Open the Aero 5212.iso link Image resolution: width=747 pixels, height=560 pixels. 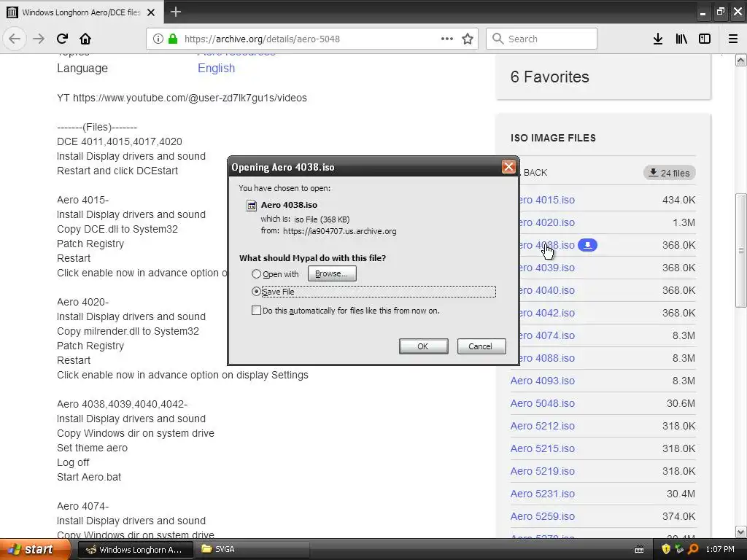543,426
